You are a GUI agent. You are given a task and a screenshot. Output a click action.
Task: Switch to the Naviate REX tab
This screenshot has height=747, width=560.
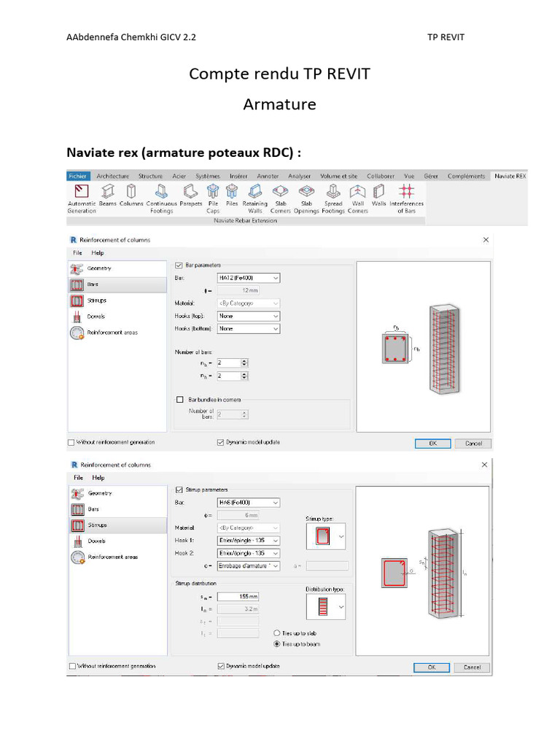click(510, 177)
